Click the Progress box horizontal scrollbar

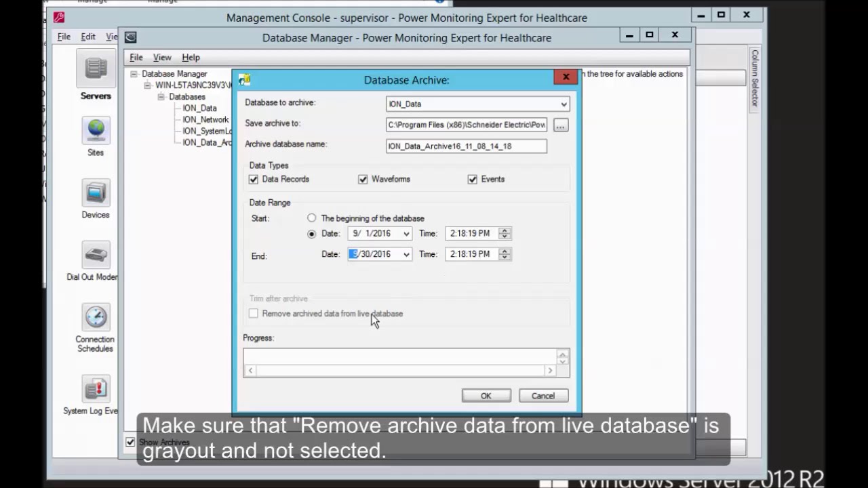click(x=400, y=371)
